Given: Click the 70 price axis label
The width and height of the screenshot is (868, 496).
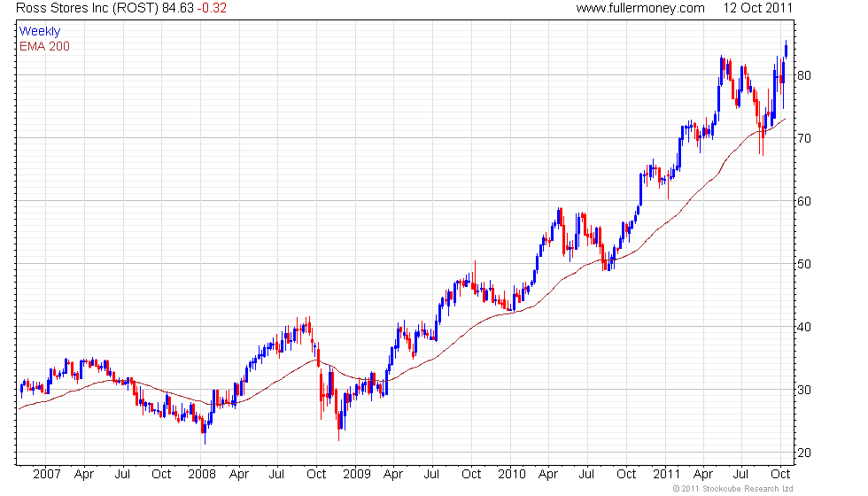Looking at the screenshot, I should coord(804,138).
